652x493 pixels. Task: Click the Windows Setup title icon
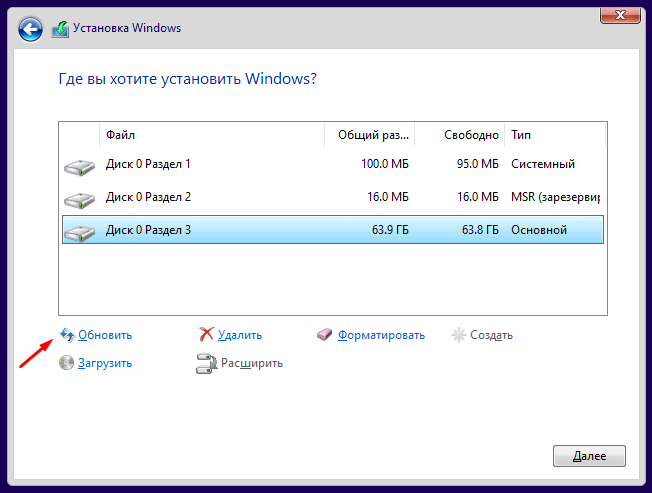pyautogui.click(x=60, y=29)
